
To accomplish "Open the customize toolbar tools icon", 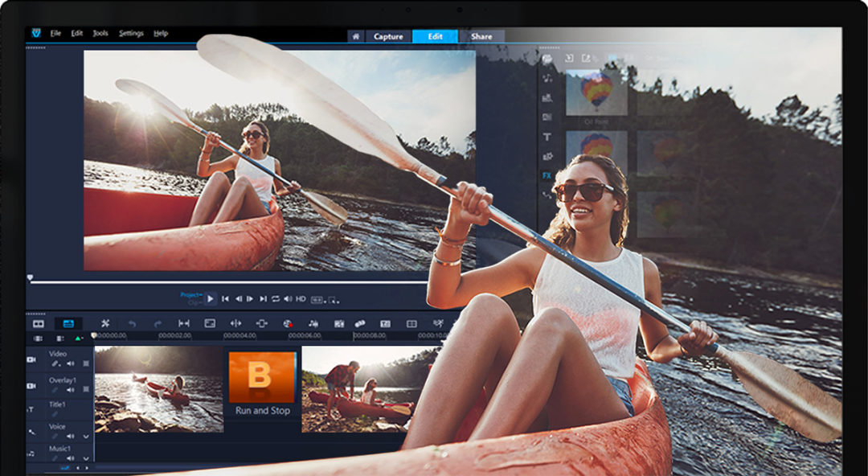I will tap(104, 323).
